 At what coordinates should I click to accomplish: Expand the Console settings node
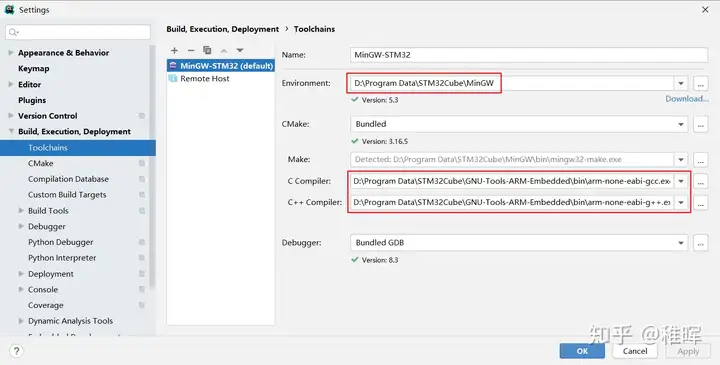21,289
